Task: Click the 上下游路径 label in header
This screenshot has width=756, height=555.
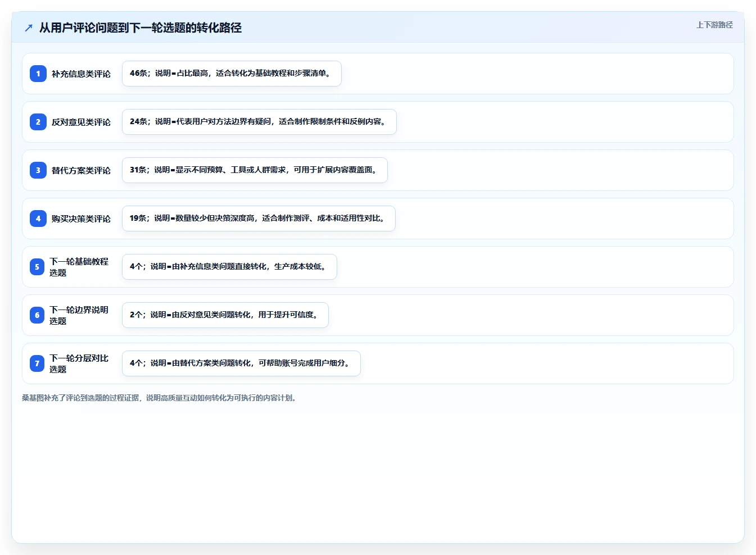Action: click(714, 25)
